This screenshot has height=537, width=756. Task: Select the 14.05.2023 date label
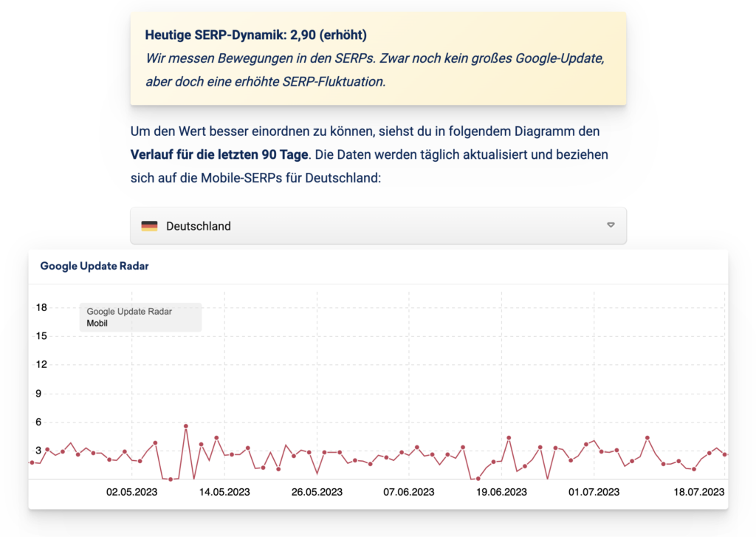[x=224, y=492]
